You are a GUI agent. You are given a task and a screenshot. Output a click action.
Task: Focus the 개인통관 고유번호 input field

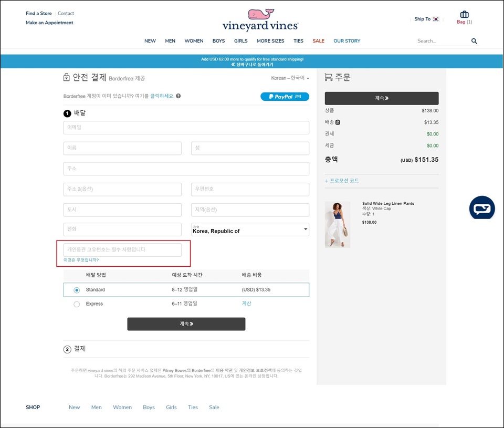tap(122, 250)
